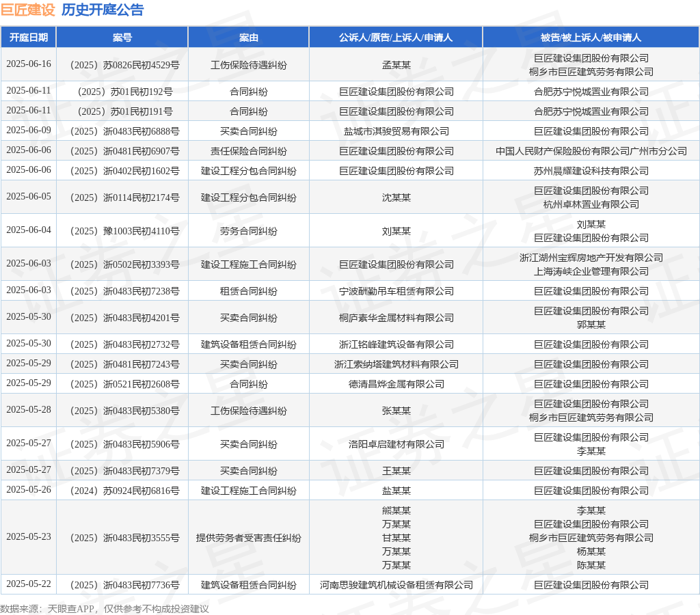Select case number 浙0481民初7243号
This screenshot has height=615, width=700.
coord(125,364)
